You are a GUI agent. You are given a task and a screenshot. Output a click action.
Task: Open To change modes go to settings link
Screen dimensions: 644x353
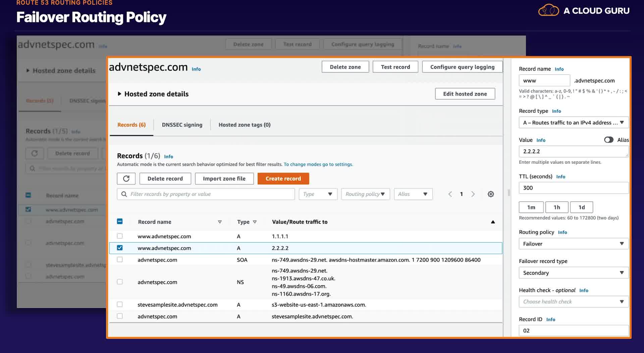[x=318, y=164]
